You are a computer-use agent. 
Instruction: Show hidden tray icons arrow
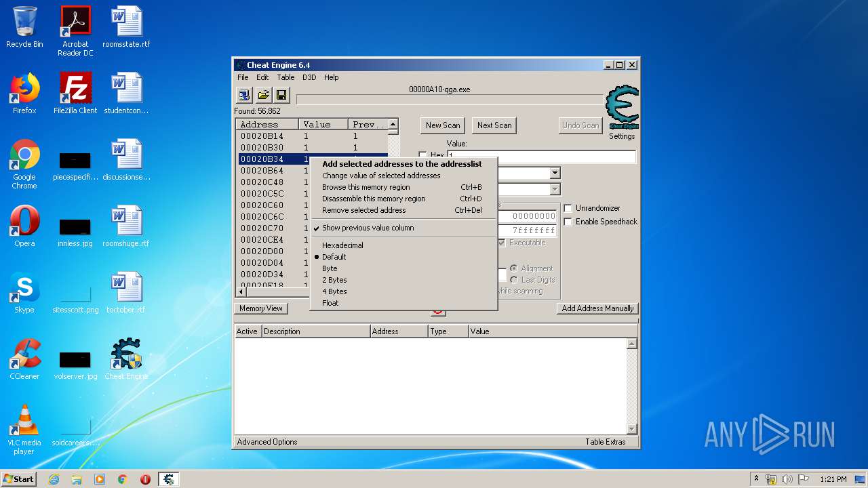756,479
